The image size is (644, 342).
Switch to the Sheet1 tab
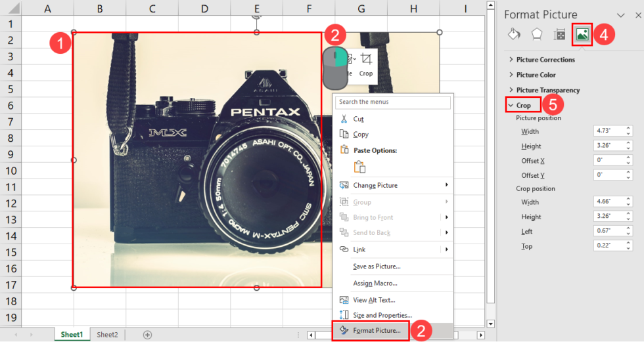(72, 335)
